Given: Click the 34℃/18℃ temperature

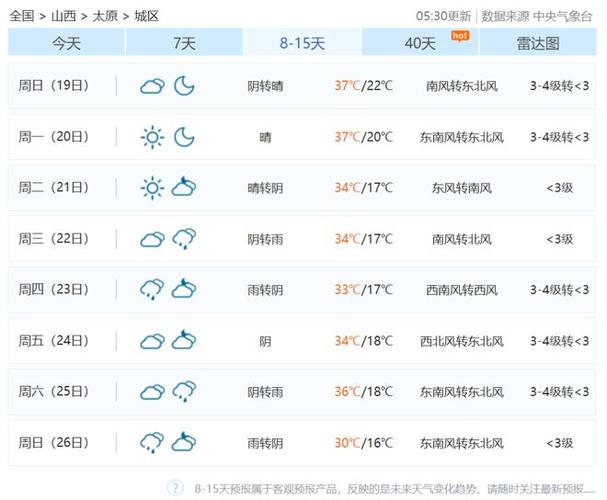Looking at the screenshot, I should pyautogui.click(x=364, y=341).
